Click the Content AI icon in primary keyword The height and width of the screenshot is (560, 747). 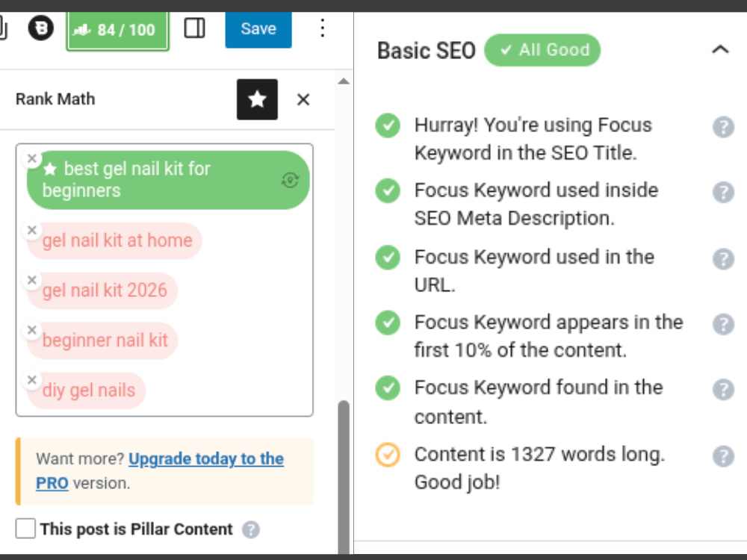pos(290,180)
